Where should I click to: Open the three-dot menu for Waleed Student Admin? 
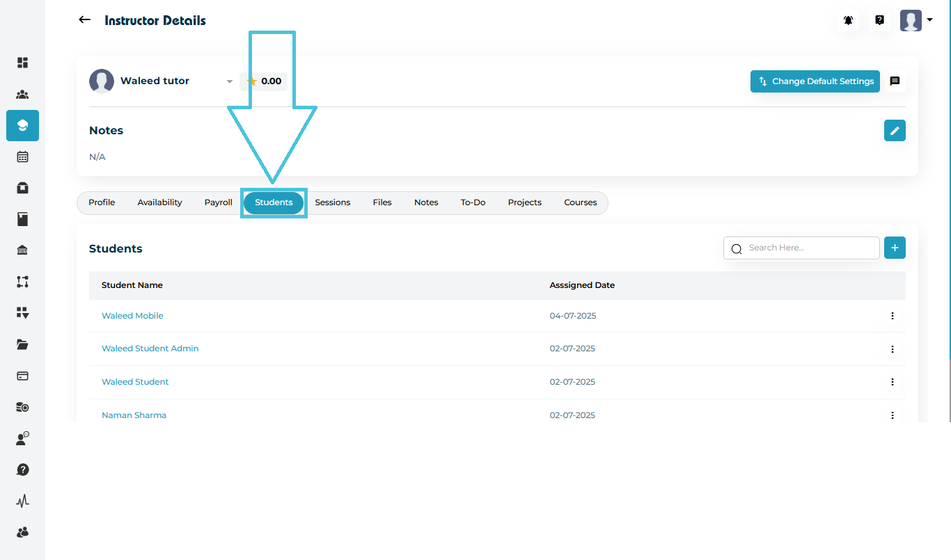pos(892,349)
